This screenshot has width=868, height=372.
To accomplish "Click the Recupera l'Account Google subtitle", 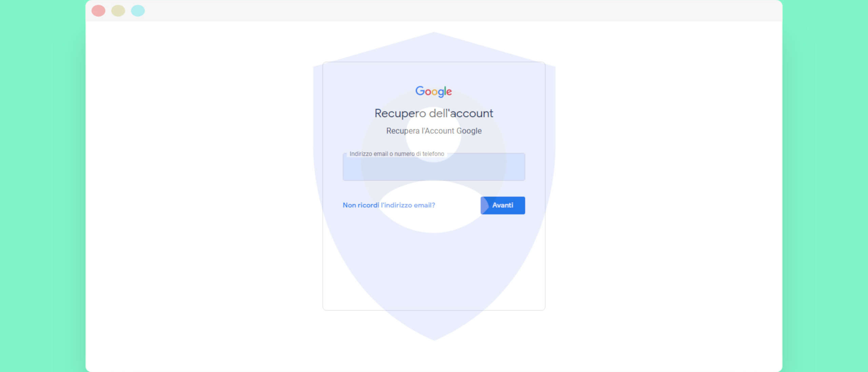I will tap(434, 131).
